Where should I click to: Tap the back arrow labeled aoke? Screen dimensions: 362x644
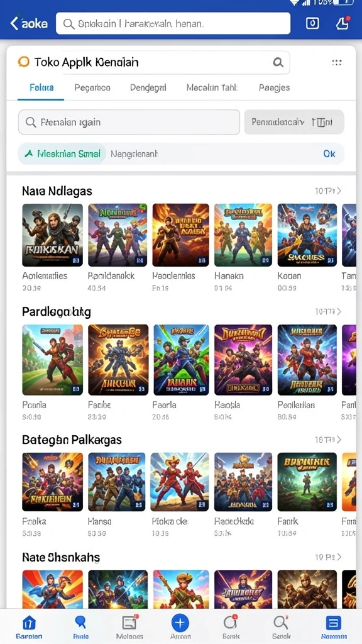[x=29, y=23]
